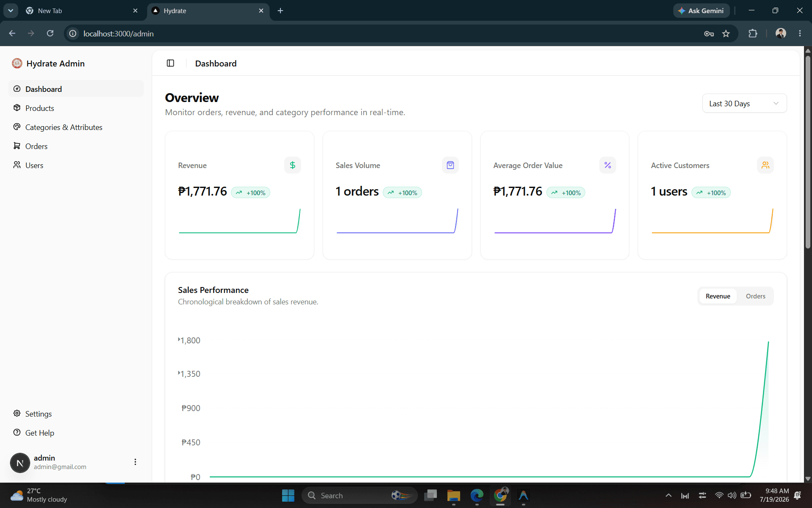
Task: Open the tab search dropdown arrow
Action: tap(11, 11)
